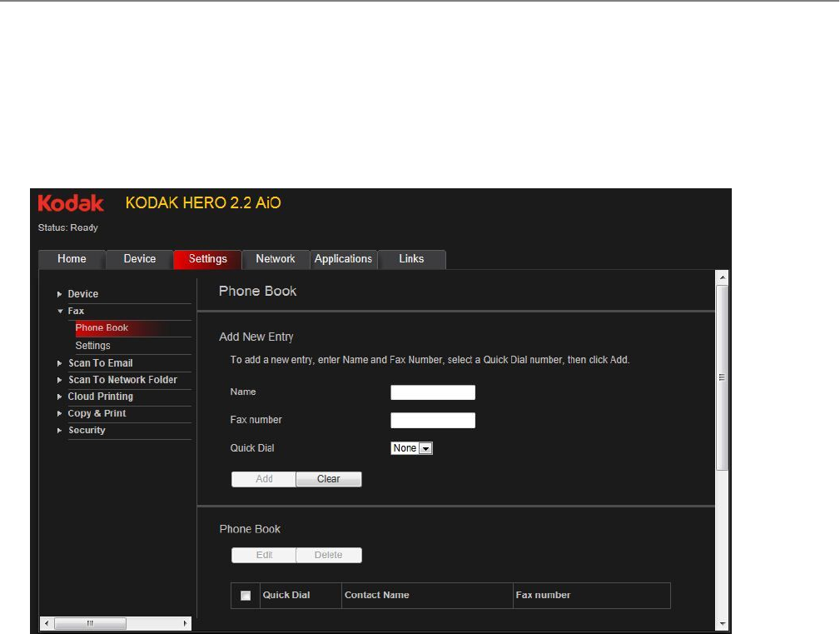Open Cloud Printing section
Screen dimensions: 840x634
click(100, 397)
